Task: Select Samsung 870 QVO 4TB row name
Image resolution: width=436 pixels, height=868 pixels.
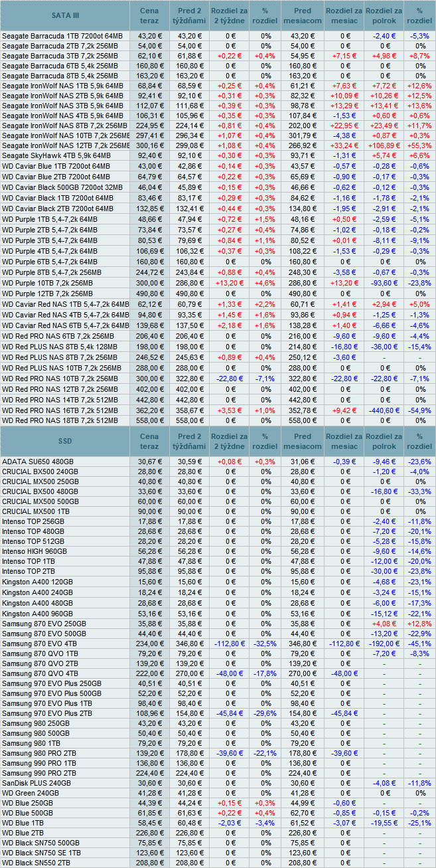Action: pyautogui.click(x=40, y=673)
